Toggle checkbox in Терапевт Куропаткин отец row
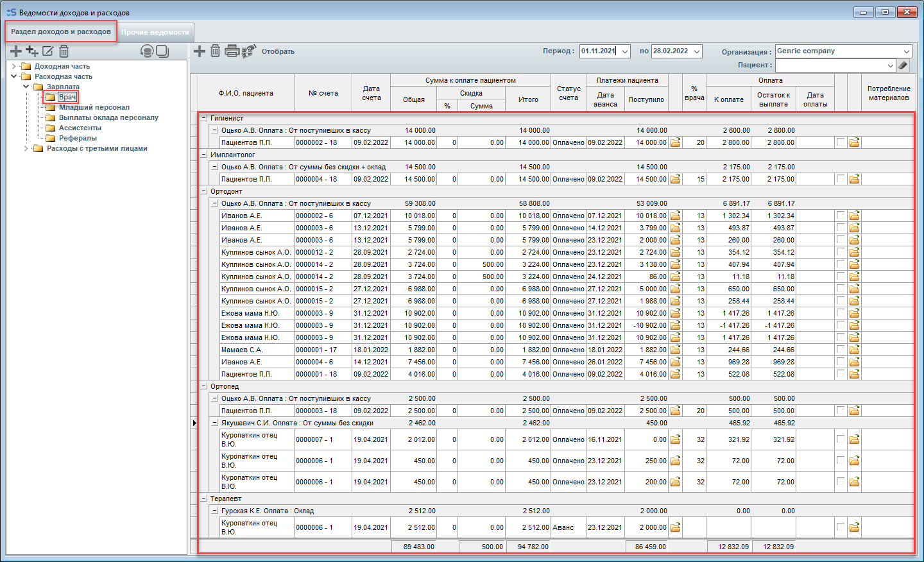The width and height of the screenshot is (924, 562). click(841, 527)
